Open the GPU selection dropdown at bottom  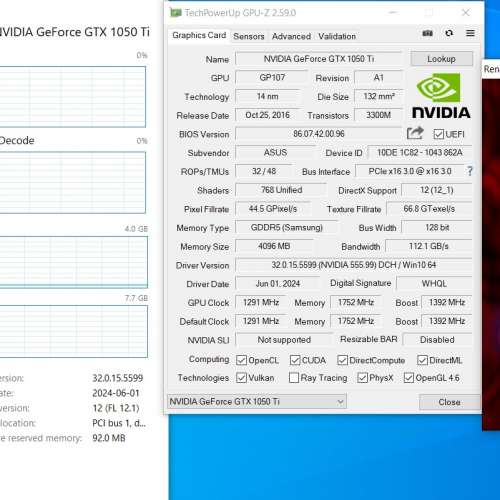point(257,401)
